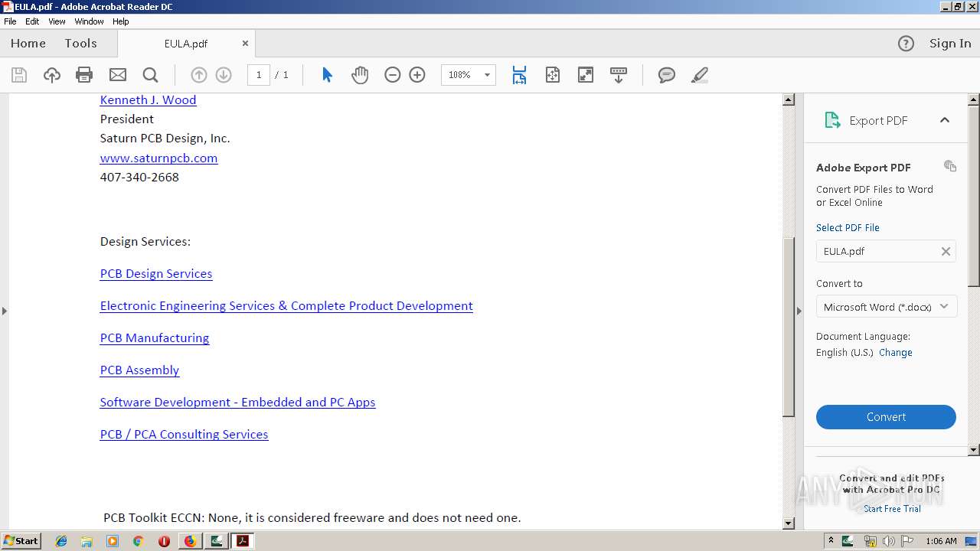Add a sticky note comment
The height and width of the screenshot is (551, 980).
click(667, 75)
